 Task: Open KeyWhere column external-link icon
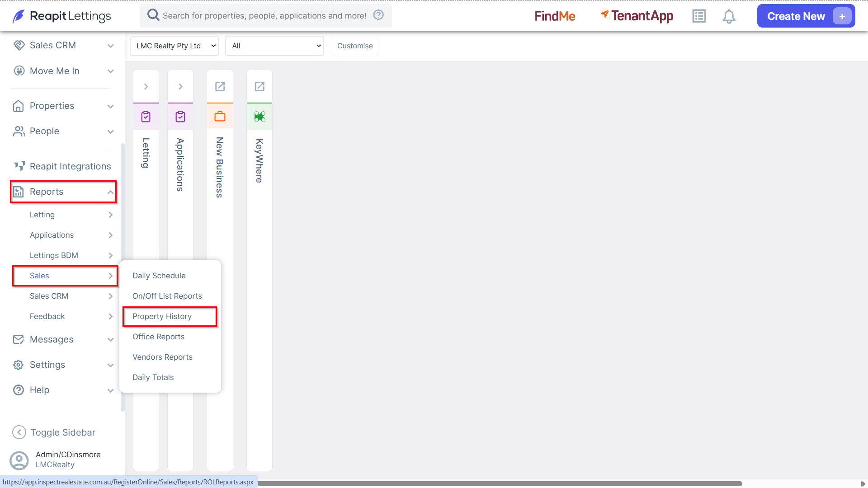pos(259,86)
